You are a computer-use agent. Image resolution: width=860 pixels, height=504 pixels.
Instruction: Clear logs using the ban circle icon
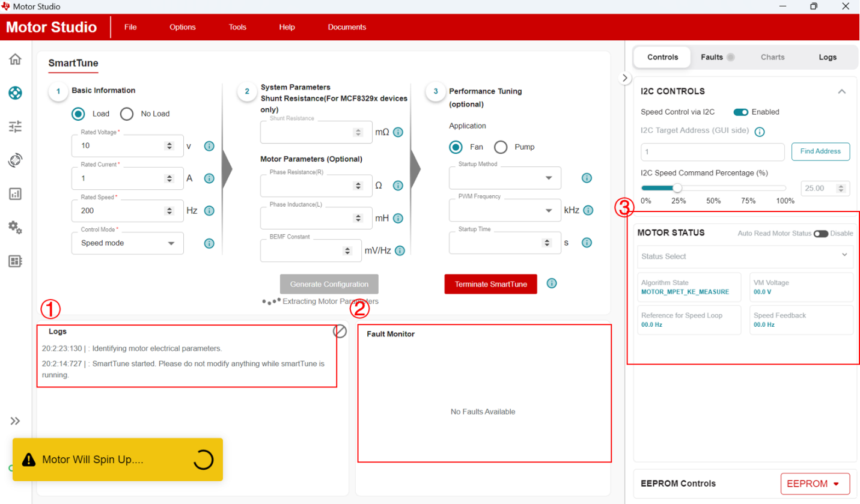pyautogui.click(x=340, y=331)
